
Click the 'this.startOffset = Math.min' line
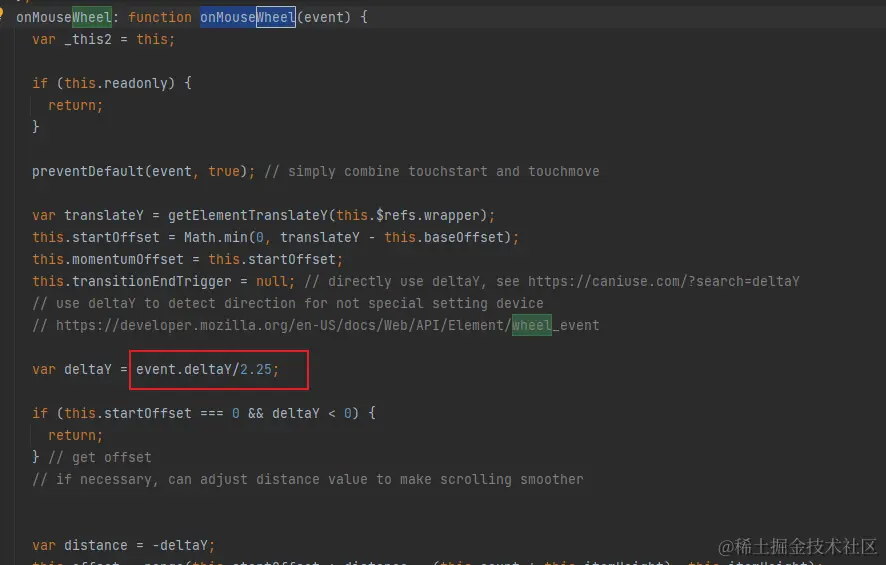tap(275, 237)
